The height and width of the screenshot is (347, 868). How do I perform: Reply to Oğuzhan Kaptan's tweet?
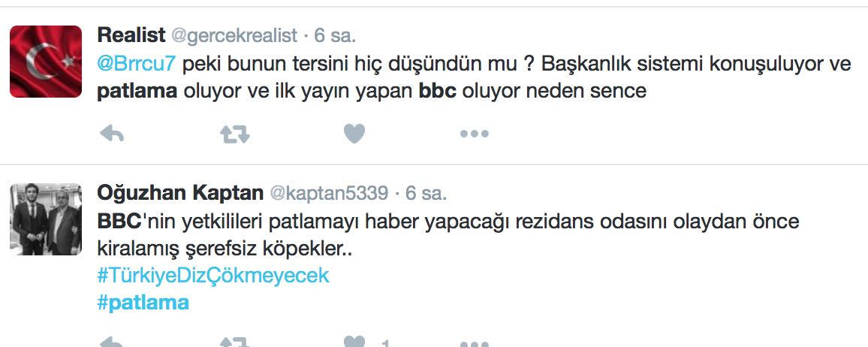(111, 342)
